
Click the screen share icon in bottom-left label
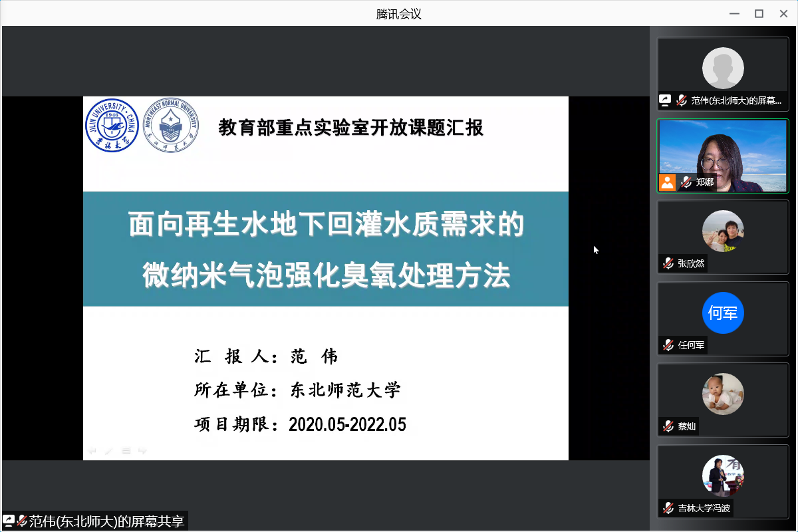(9, 521)
